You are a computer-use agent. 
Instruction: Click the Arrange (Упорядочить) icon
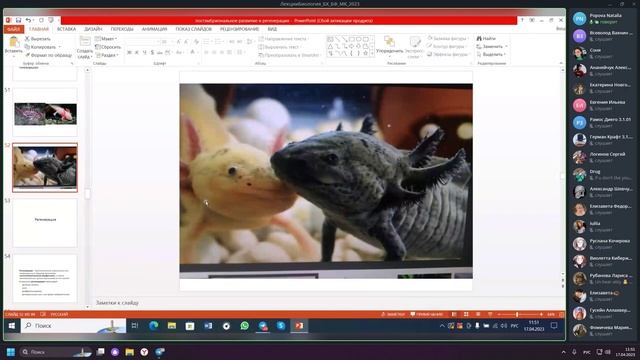[x=389, y=41]
